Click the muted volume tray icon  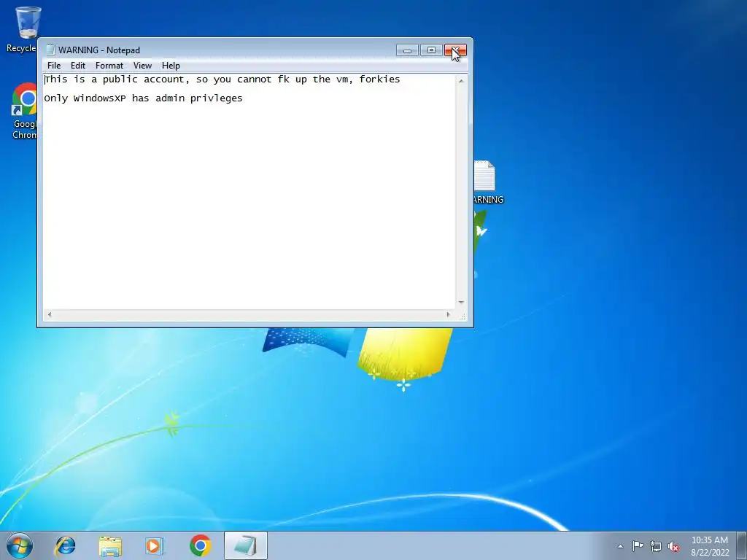pos(673,546)
